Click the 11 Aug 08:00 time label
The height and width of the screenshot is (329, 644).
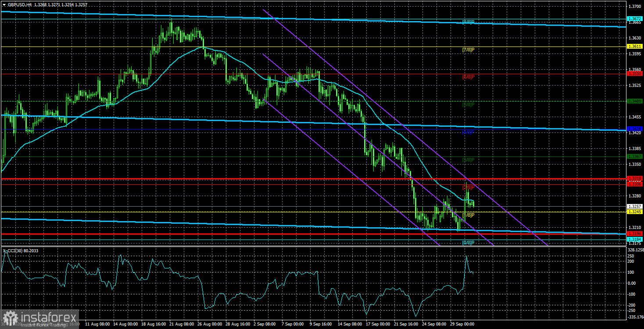tap(97, 324)
